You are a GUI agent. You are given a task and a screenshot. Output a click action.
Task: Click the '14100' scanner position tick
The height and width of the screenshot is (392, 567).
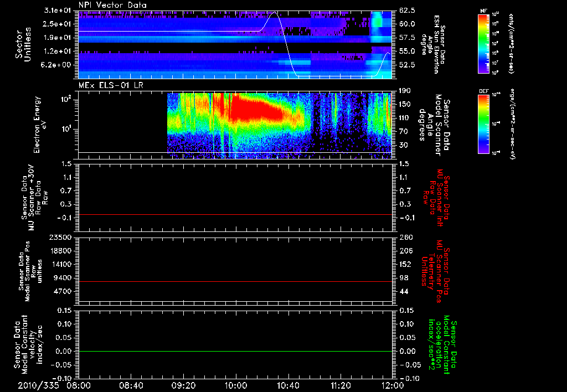[61, 264]
